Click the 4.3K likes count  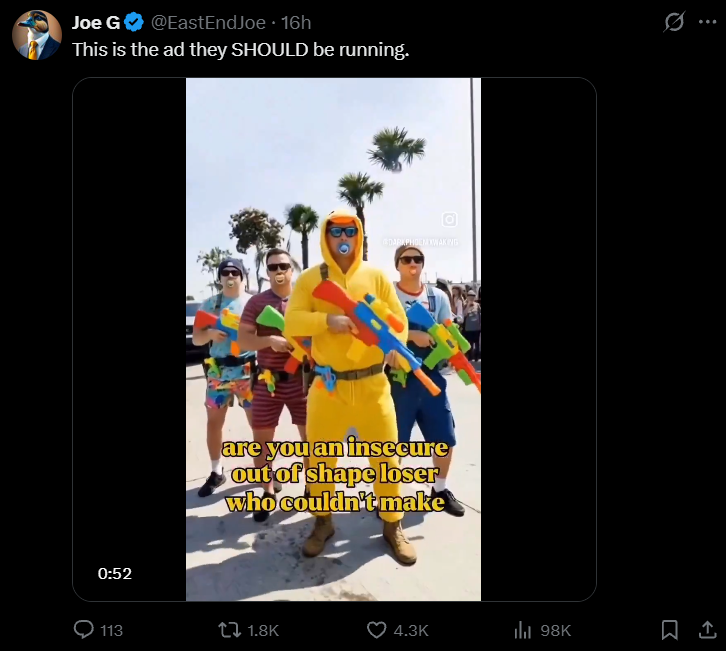[x=411, y=630]
